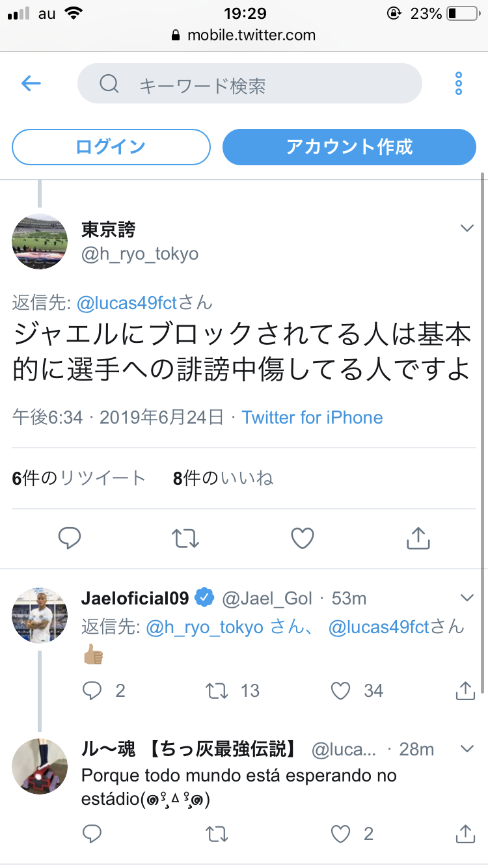488x868 pixels.
Task: Tap the back arrow icon
Action: pyautogui.click(x=31, y=84)
